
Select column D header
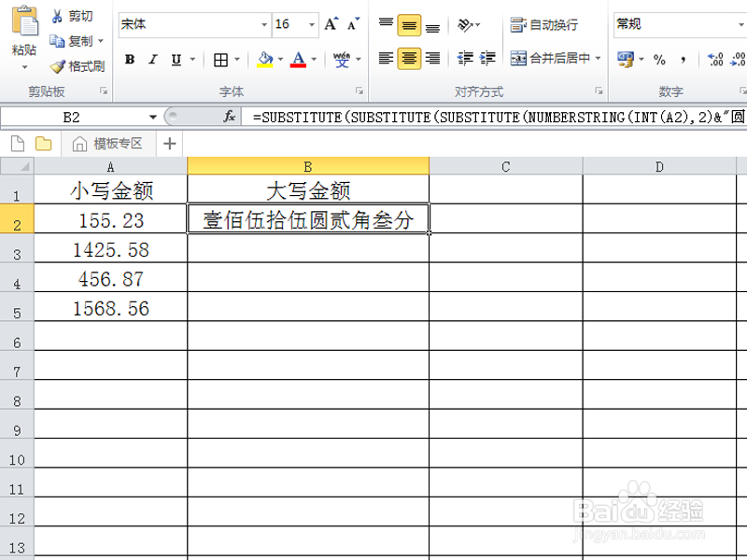pos(659,166)
